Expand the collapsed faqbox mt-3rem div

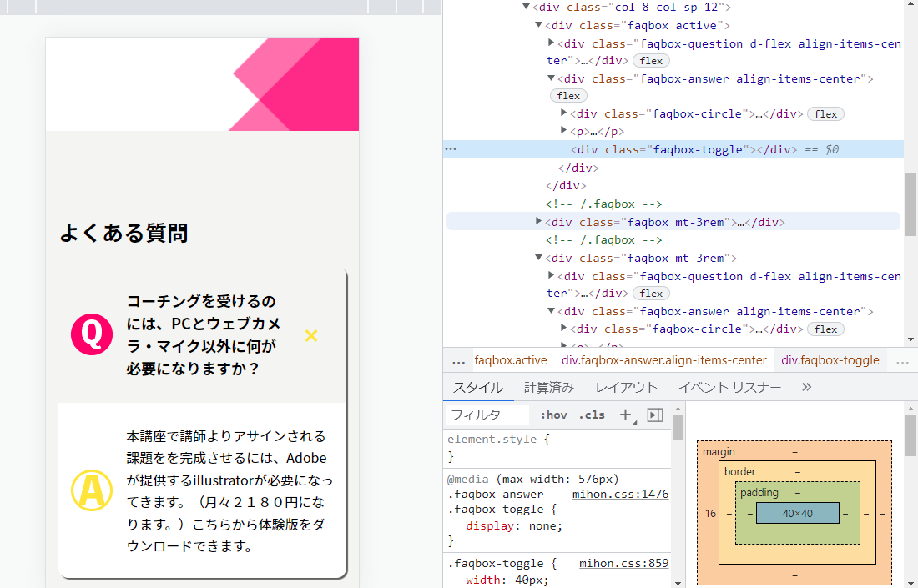(538, 222)
